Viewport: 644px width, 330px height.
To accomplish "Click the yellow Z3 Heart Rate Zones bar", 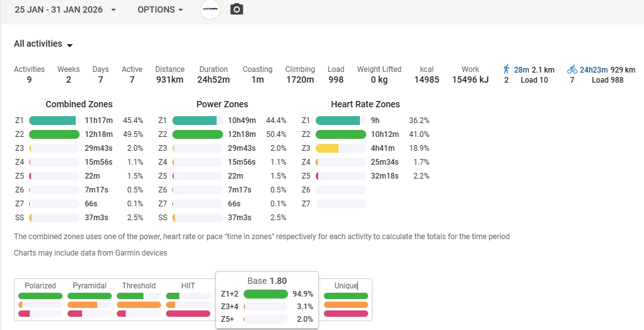I will click(x=327, y=148).
